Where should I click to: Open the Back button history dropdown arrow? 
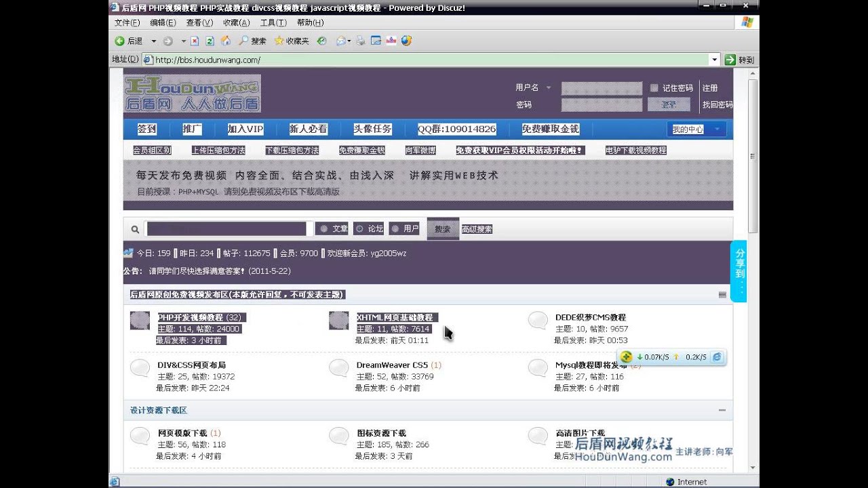[153, 41]
